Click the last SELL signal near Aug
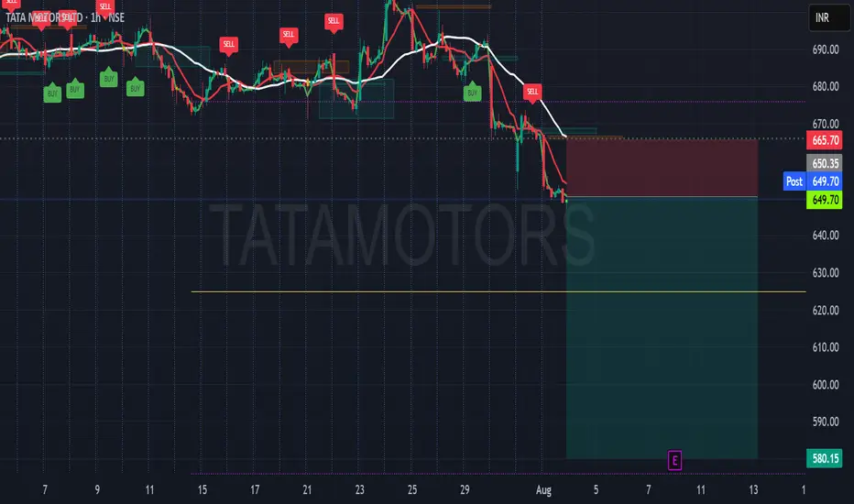854x504 pixels. (x=532, y=93)
